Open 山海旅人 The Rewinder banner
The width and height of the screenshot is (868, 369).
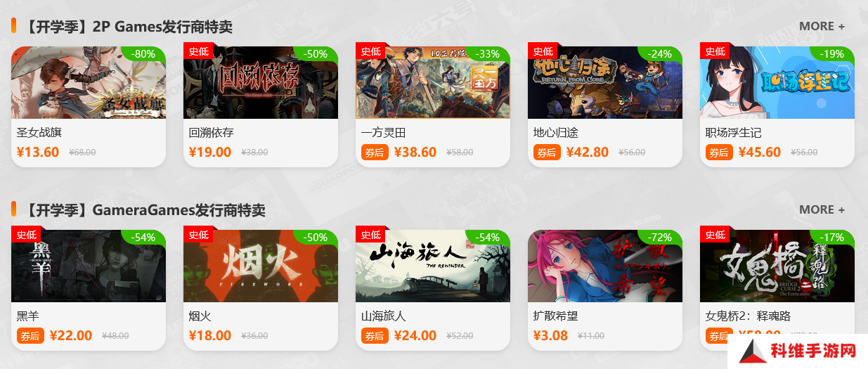pyautogui.click(x=433, y=266)
